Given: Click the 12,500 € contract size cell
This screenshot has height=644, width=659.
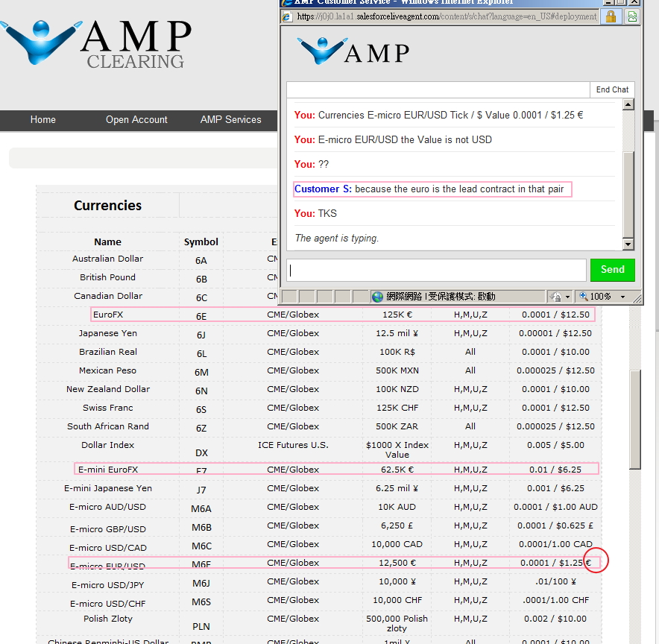Looking at the screenshot, I should [397, 563].
